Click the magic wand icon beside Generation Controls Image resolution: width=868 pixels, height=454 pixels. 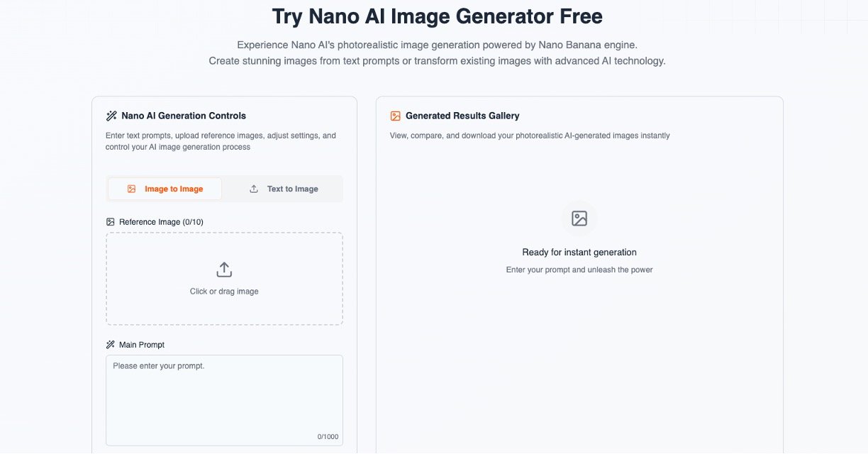click(x=111, y=116)
